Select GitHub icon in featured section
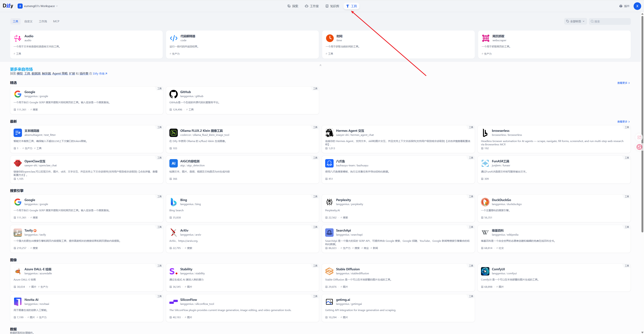The width and height of the screenshot is (644, 334). pos(174,94)
